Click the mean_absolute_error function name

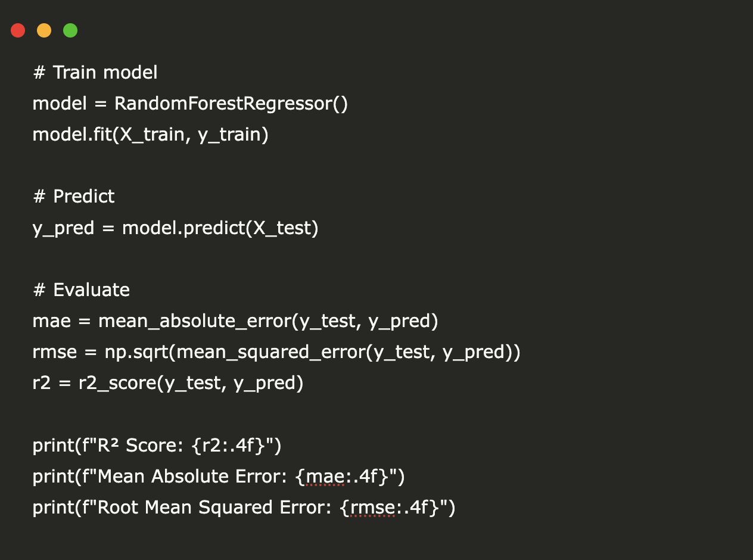coord(195,321)
